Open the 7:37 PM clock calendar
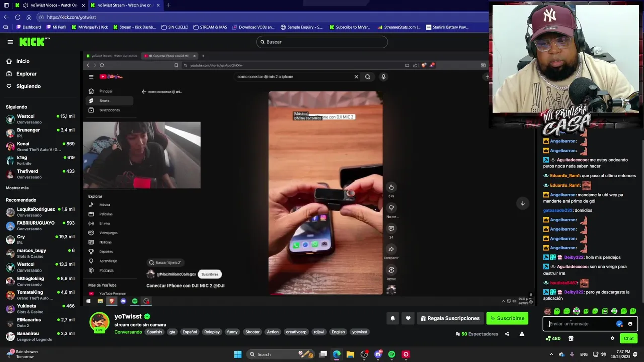 623,354
